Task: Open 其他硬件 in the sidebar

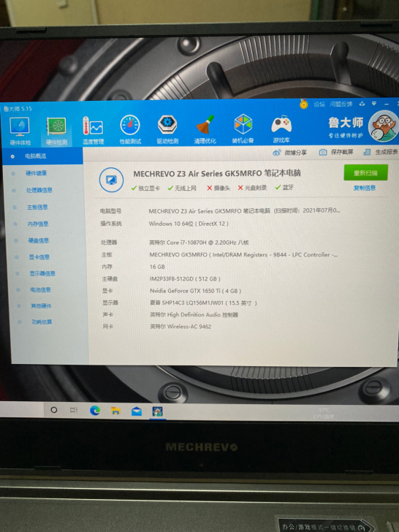Action: tap(41, 306)
